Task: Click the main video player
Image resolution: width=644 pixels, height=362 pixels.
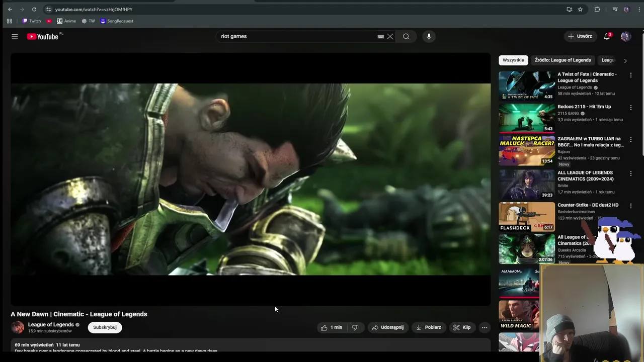Action: pyautogui.click(x=251, y=179)
